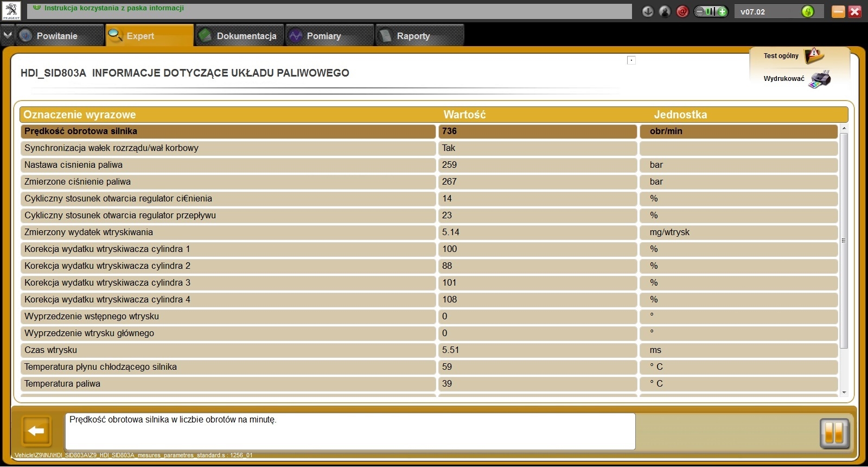Click the warning folder icon next to Test ogólny
This screenshot has height=467, width=868.
[x=814, y=55]
